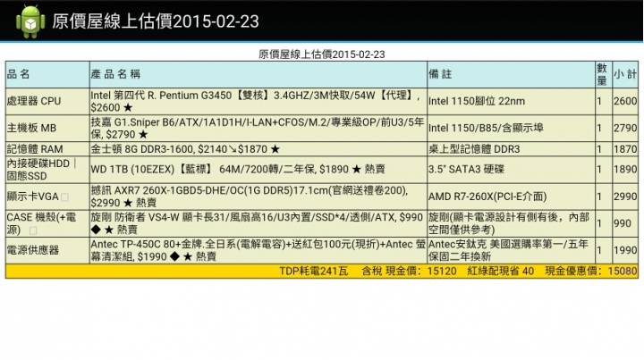Click the quantity 1 in the 顯示卡VGA row
This screenshot has height=360, width=644.
point(604,197)
